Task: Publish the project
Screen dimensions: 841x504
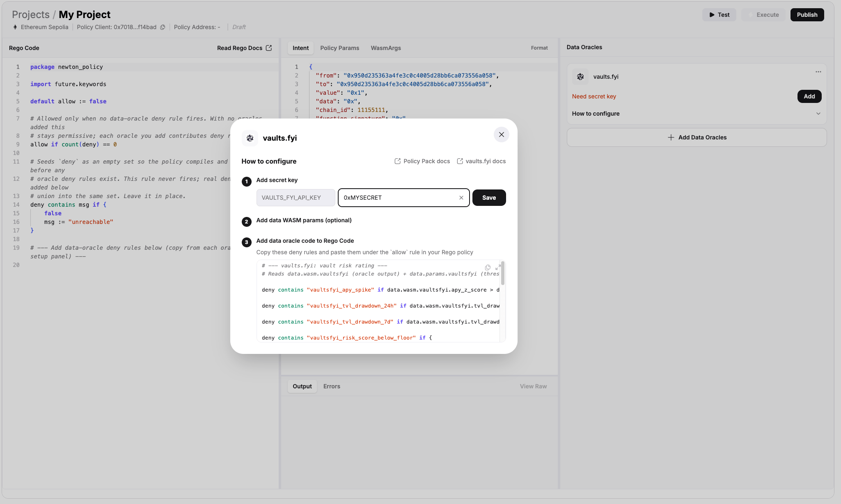Action: coord(807,15)
